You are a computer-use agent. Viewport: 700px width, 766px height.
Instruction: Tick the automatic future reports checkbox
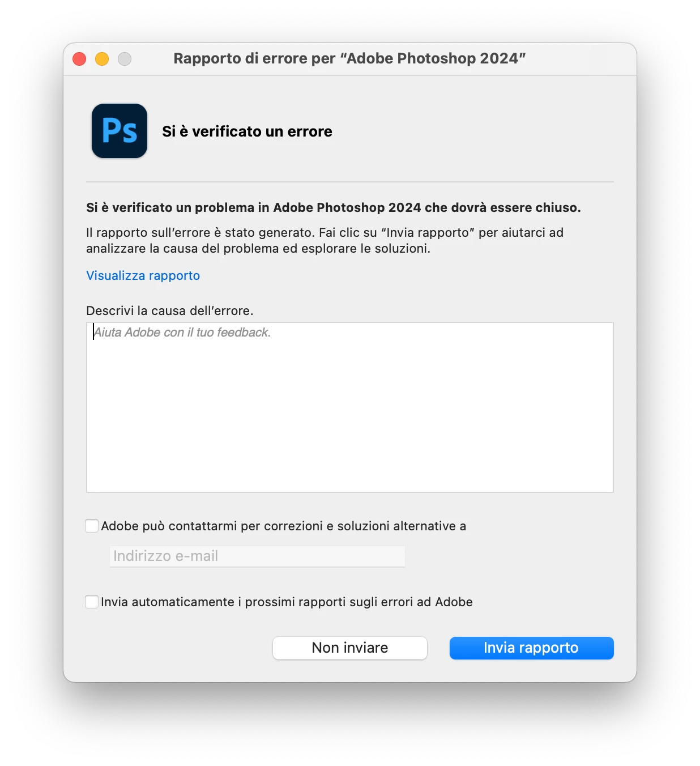point(92,602)
